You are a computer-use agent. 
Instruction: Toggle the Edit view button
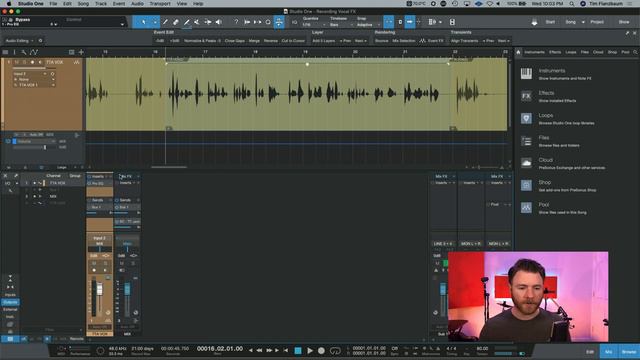[590, 351]
